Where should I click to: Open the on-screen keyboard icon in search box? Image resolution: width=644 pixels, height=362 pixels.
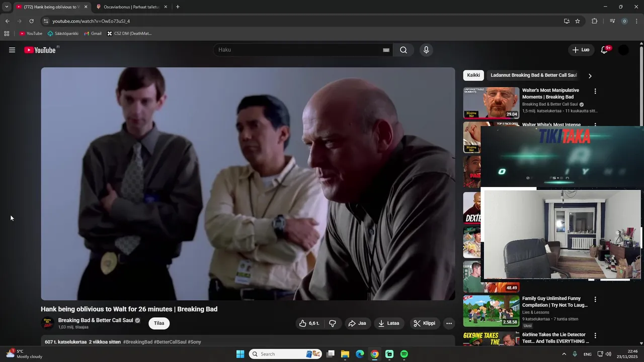point(386,50)
